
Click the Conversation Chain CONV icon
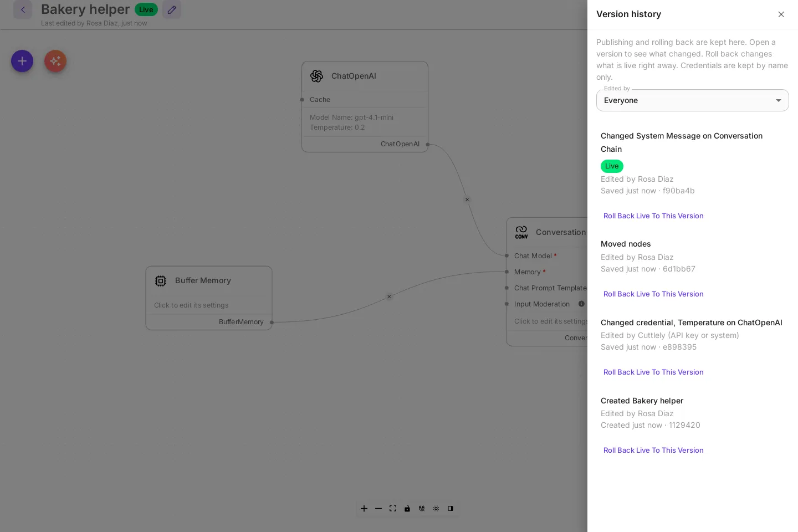click(521, 232)
